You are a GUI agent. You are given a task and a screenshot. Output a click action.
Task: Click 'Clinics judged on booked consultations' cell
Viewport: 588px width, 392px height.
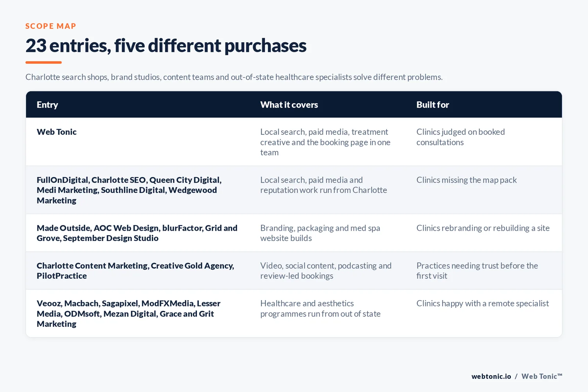[460, 137]
